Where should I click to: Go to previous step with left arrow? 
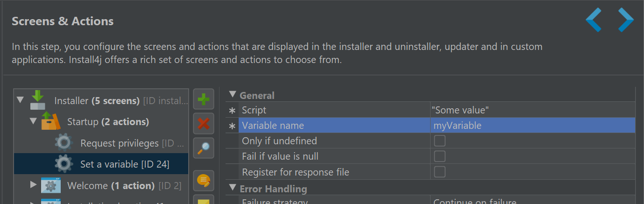pyautogui.click(x=594, y=20)
